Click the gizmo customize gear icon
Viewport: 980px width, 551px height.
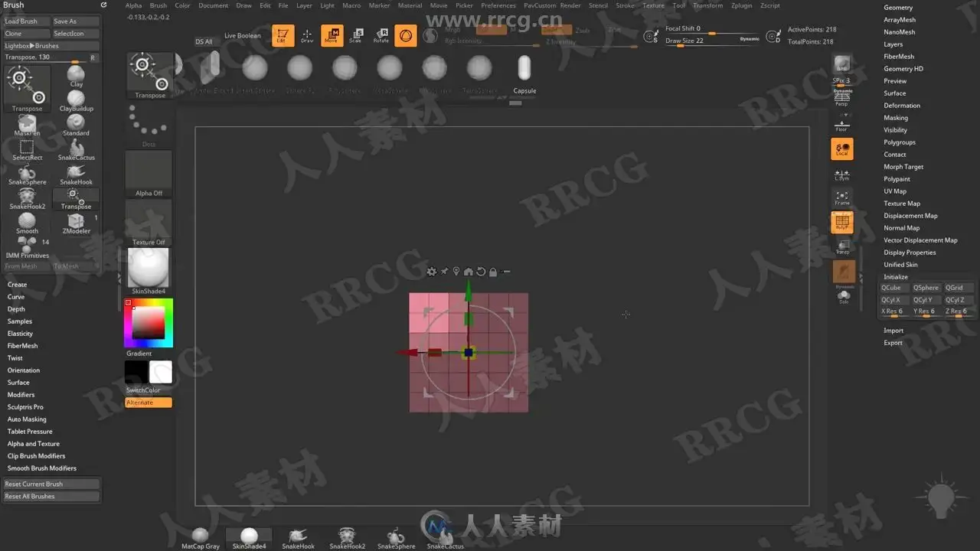pyautogui.click(x=432, y=272)
